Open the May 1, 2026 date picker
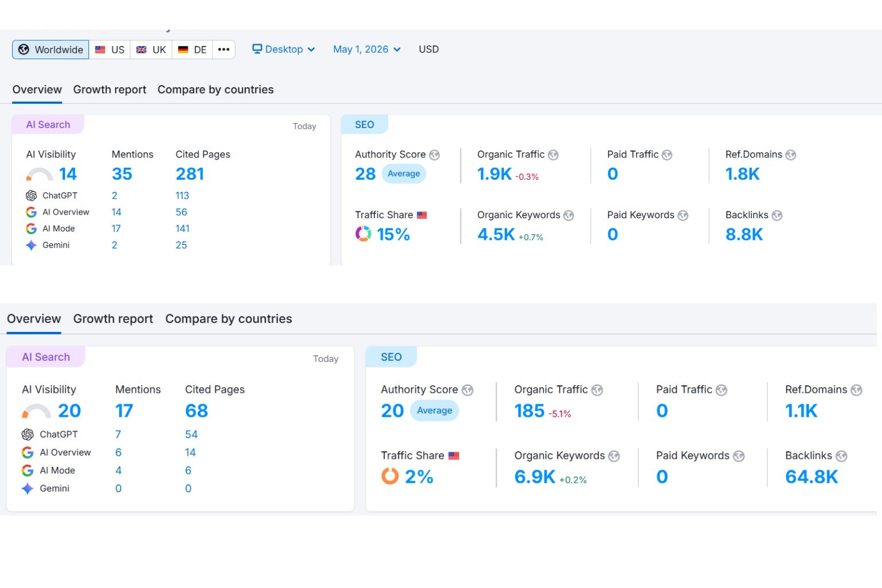The height and width of the screenshot is (588, 882). [367, 49]
